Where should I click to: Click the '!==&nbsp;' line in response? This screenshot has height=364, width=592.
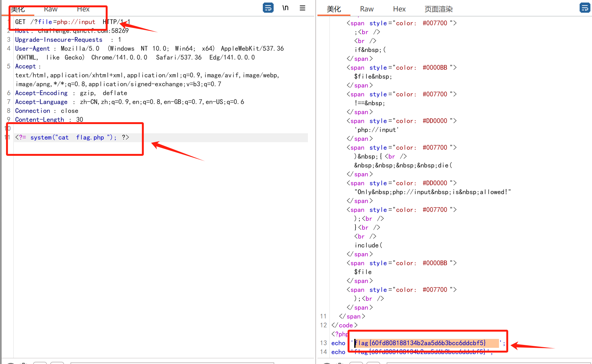click(x=369, y=103)
